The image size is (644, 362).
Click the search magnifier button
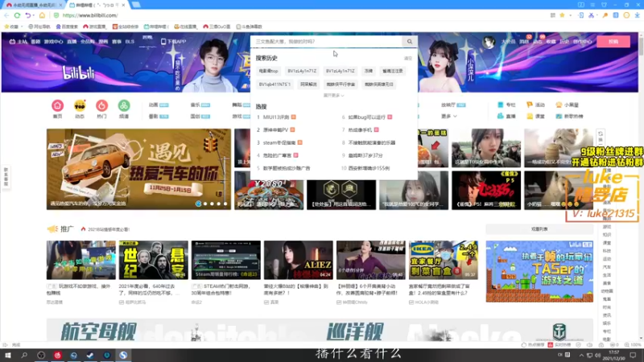pyautogui.click(x=410, y=42)
